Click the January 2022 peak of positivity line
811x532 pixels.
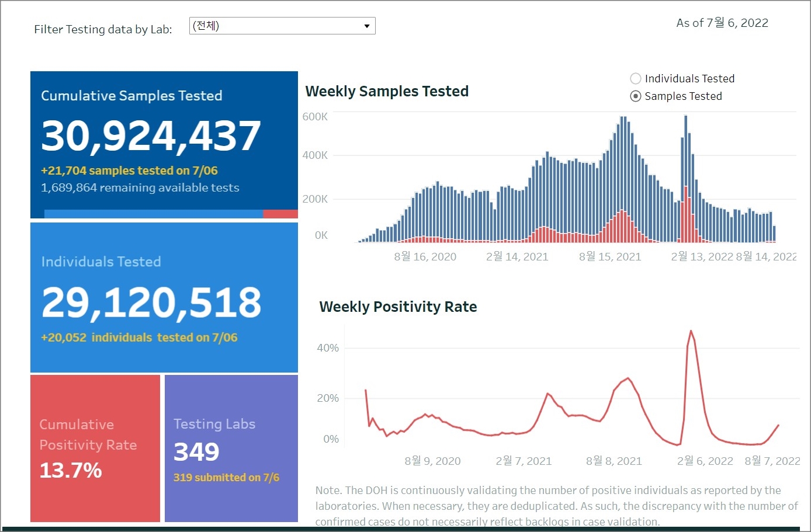click(691, 332)
